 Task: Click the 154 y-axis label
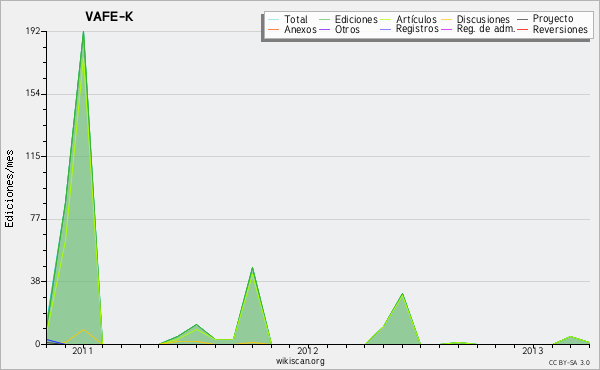click(33, 93)
